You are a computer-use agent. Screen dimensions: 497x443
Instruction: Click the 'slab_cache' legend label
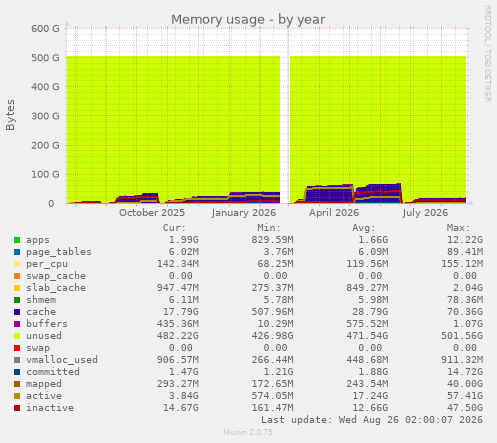[56, 288]
